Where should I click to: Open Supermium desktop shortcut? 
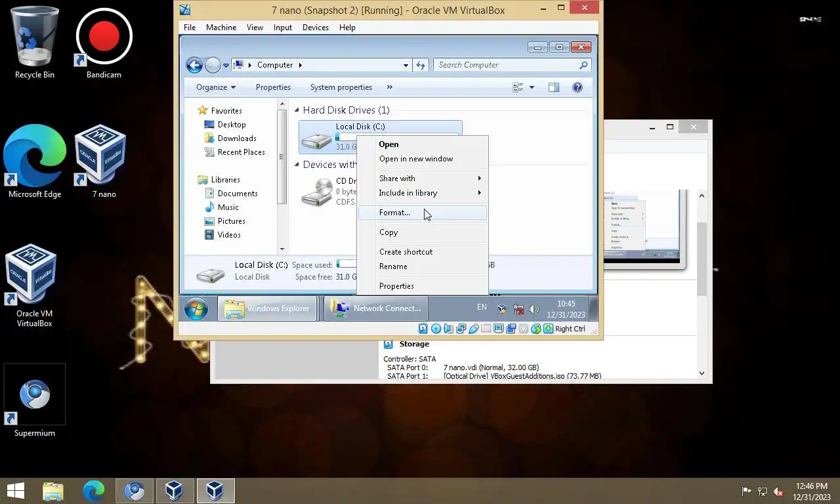tap(35, 402)
